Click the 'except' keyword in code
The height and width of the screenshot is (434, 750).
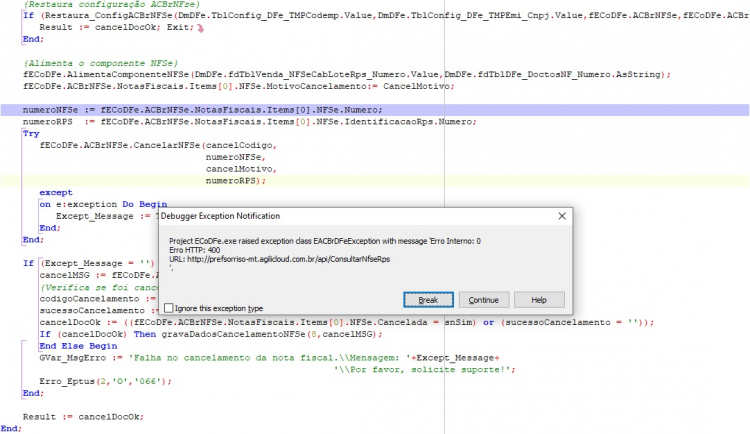pos(56,192)
